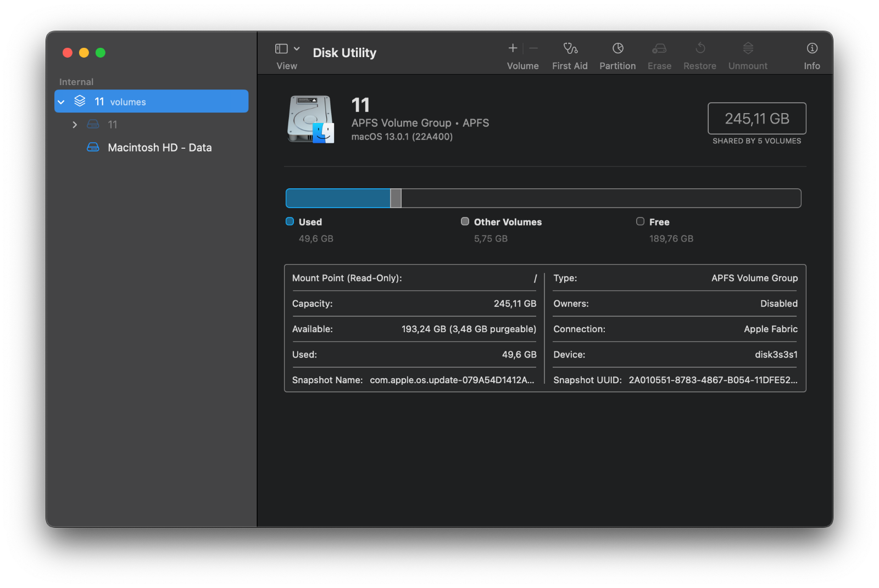Click the minus remove volume icon
Image resolution: width=879 pixels, height=588 pixels.
point(533,48)
